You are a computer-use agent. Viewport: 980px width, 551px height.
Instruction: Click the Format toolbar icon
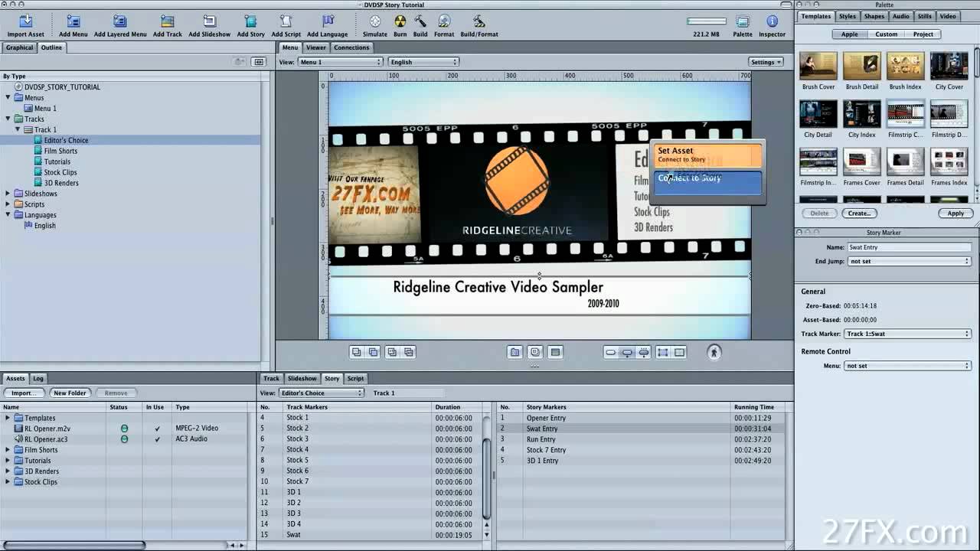[444, 21]
